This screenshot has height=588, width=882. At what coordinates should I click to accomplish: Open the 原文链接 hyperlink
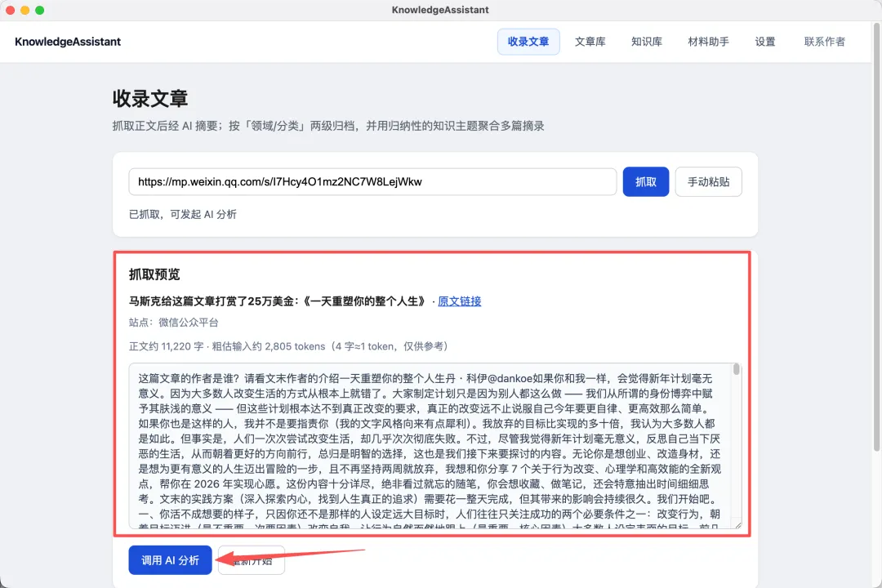click(x=460, y=301)
